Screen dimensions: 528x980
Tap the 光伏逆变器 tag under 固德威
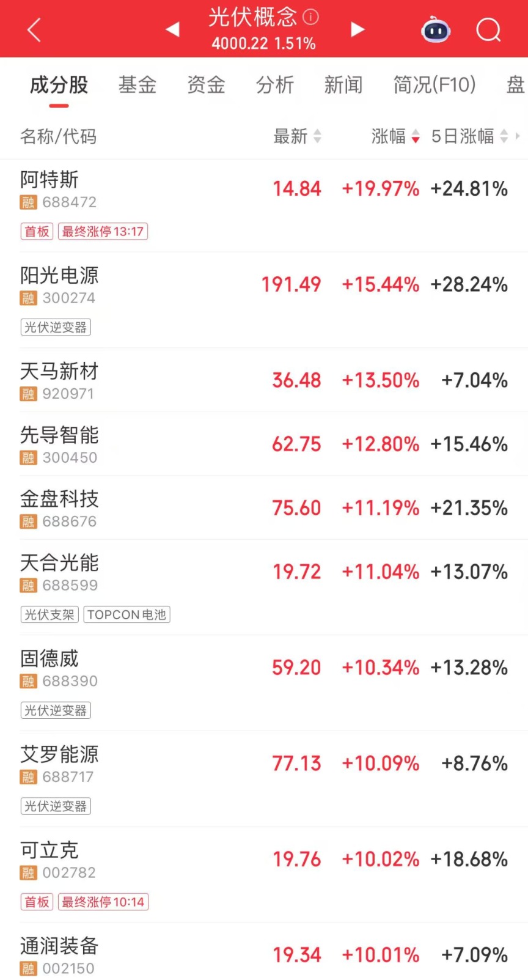tap(56, 710)
